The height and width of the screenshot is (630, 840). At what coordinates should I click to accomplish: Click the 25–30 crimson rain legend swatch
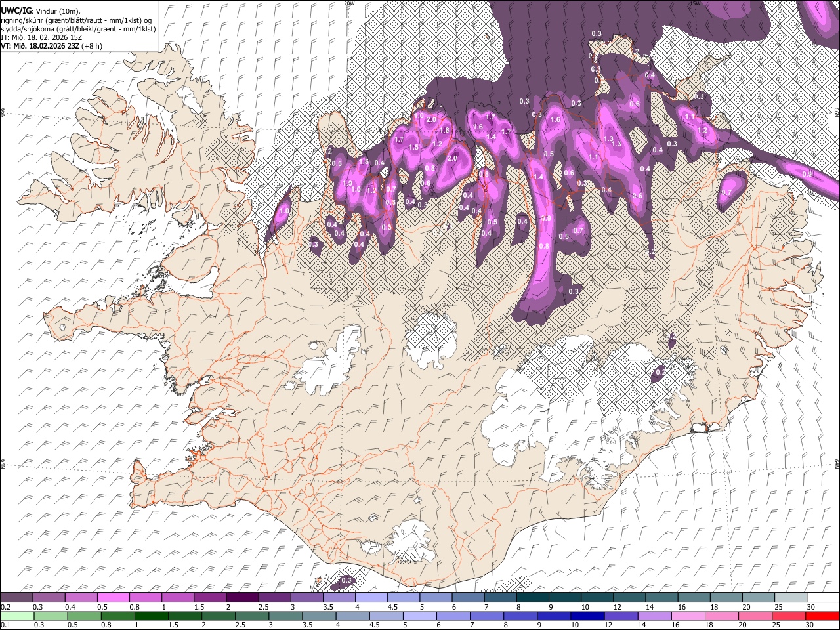787,616
